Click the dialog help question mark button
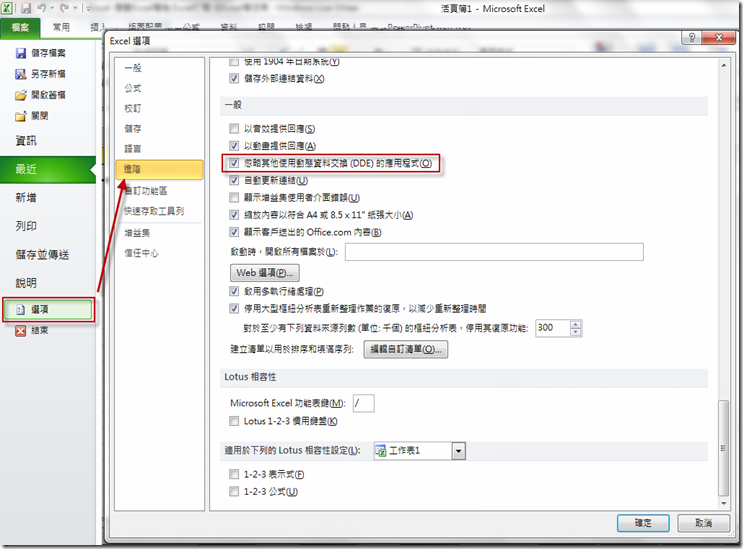This screenshot has width=743, height=549. coord(691,38)
